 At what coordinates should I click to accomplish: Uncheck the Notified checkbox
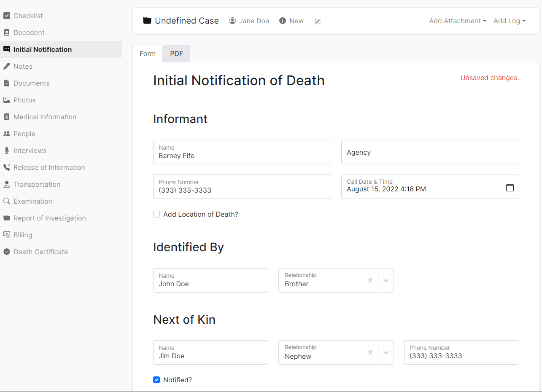pos(156,380)
